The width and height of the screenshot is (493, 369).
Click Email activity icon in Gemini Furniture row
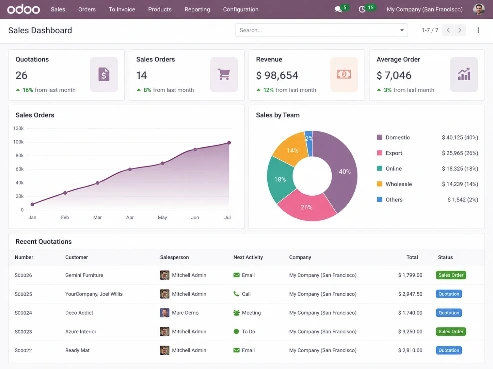point(236,275)
